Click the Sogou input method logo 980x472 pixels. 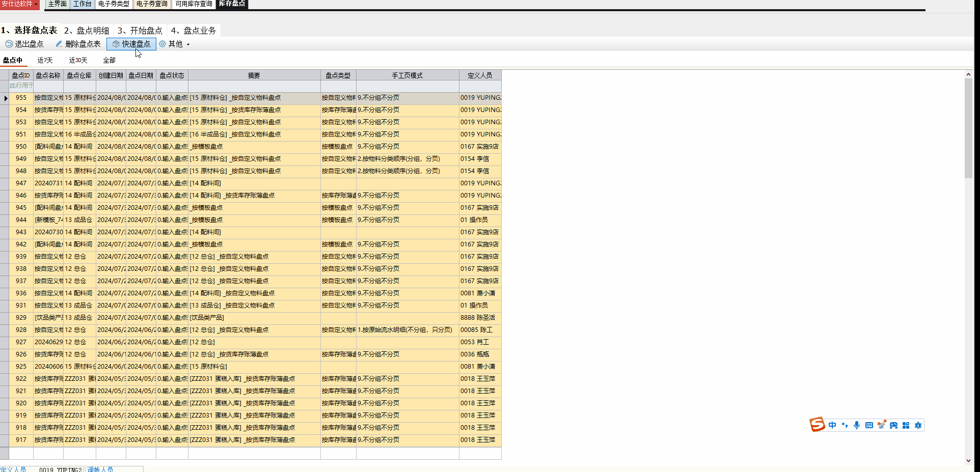tap(817, 425)
